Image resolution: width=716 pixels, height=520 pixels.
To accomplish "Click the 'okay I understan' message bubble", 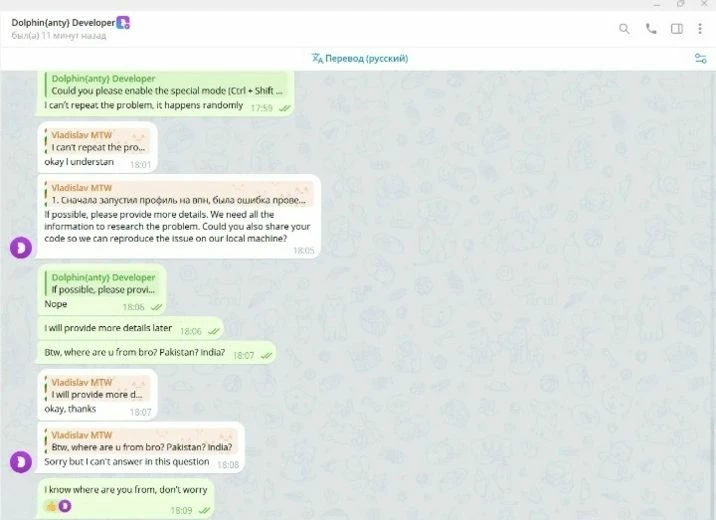I will point(97,147).
